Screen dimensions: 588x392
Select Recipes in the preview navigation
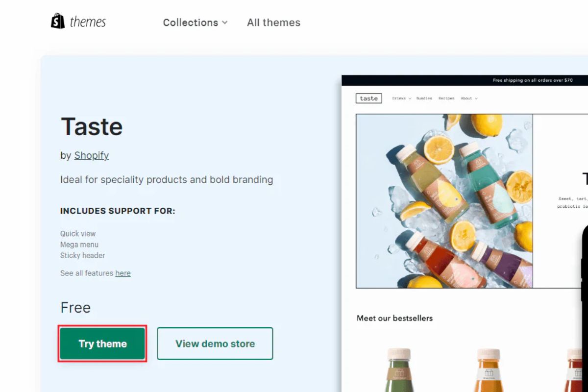pos(446,98)
